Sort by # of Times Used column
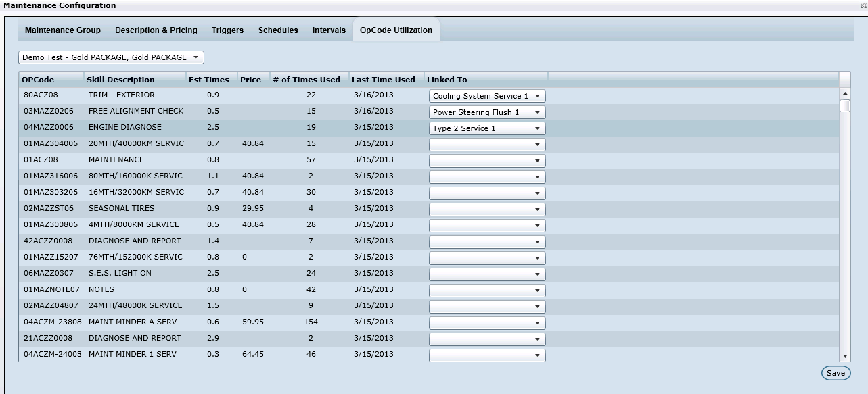Screen dimensions: 868x394 point(306,80)
